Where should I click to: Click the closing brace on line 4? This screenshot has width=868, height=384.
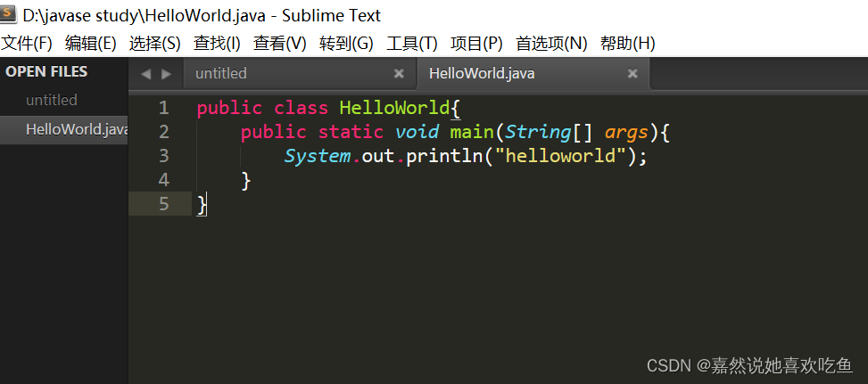pyautogui.click(x=246, y=181)
